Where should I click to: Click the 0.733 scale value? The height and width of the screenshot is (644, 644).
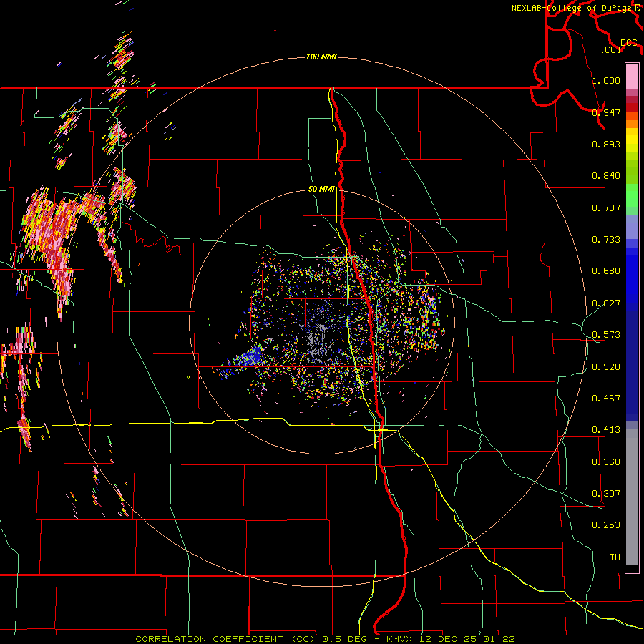pos(606,240)
